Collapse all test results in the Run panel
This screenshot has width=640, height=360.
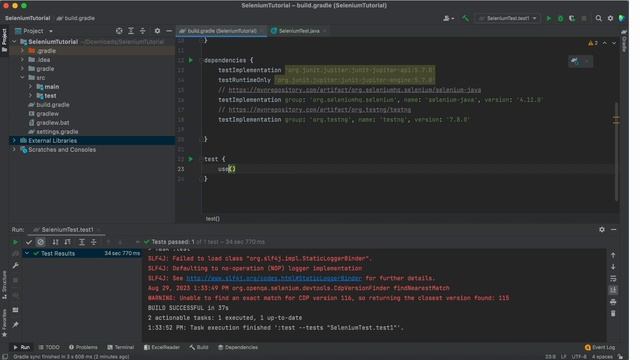tap(93, 242)
